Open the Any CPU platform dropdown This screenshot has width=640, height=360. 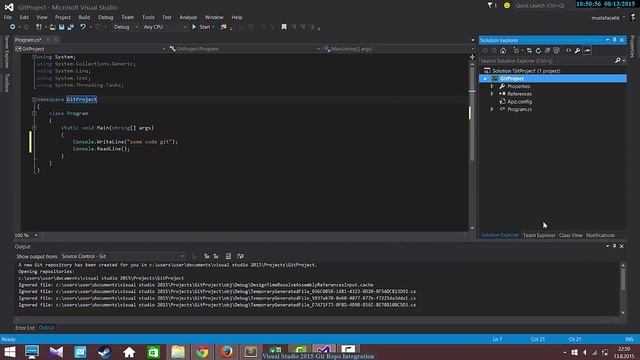pos(164,27)
